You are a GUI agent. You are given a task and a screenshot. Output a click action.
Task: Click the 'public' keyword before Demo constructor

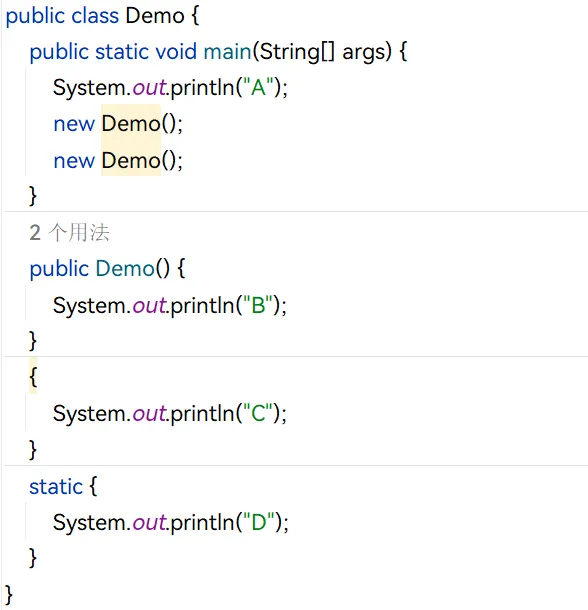tap(59, 268)
